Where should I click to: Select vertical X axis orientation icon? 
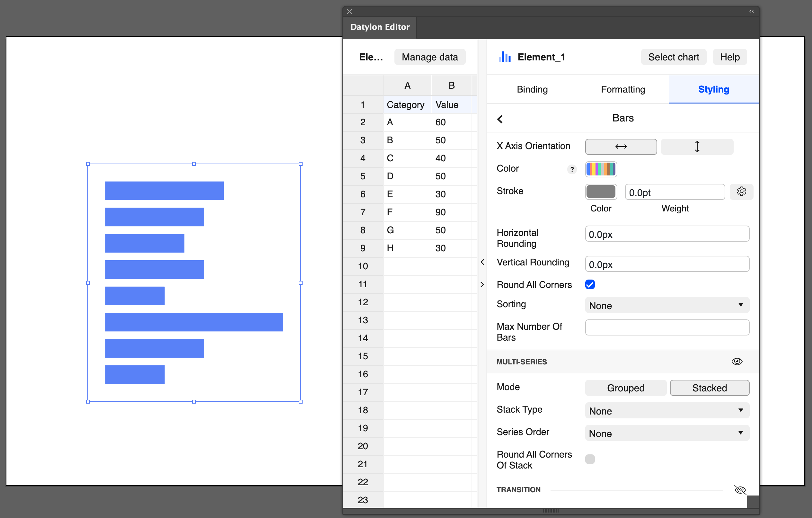tap(697, 147)
